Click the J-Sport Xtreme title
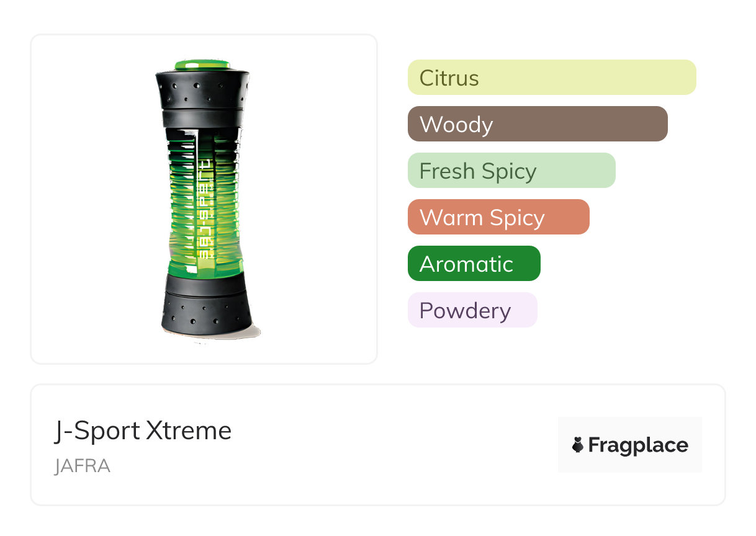 click(x=143, y=431)
